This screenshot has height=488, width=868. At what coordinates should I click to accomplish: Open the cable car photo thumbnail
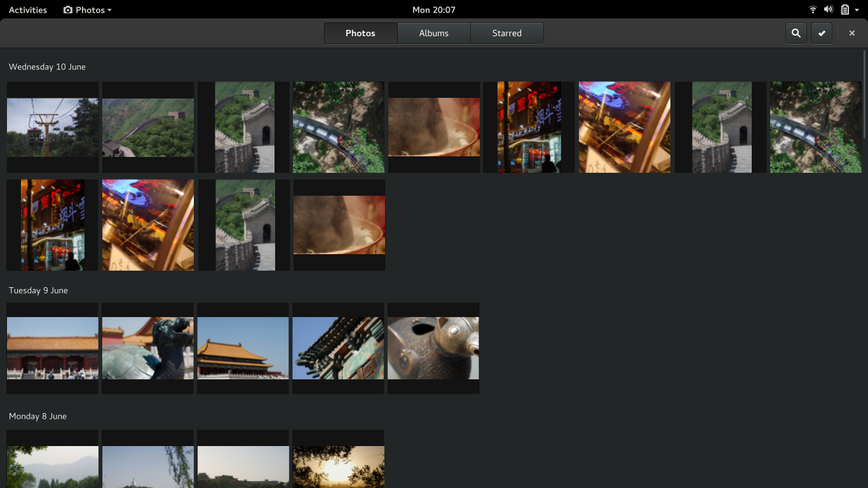(x=53, y=127)
